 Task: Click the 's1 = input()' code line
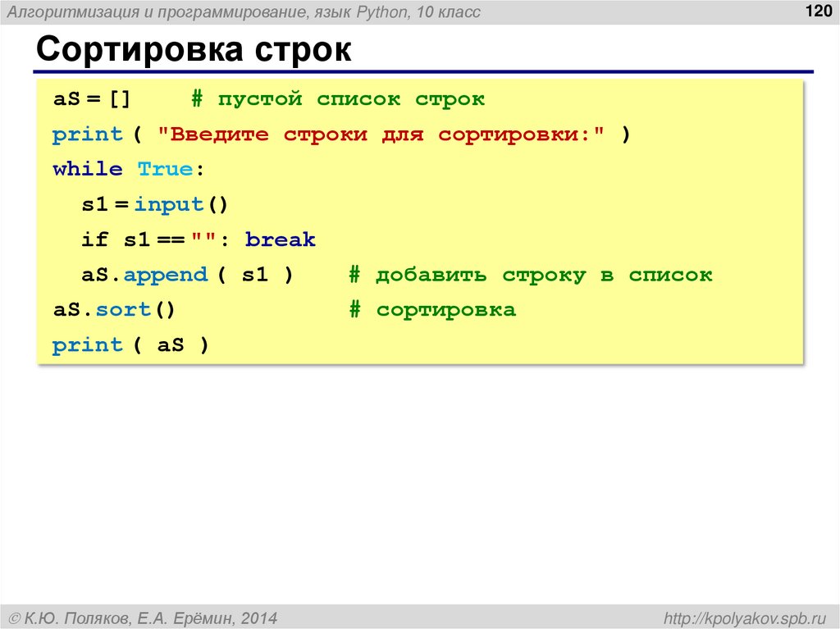[155, 205]
